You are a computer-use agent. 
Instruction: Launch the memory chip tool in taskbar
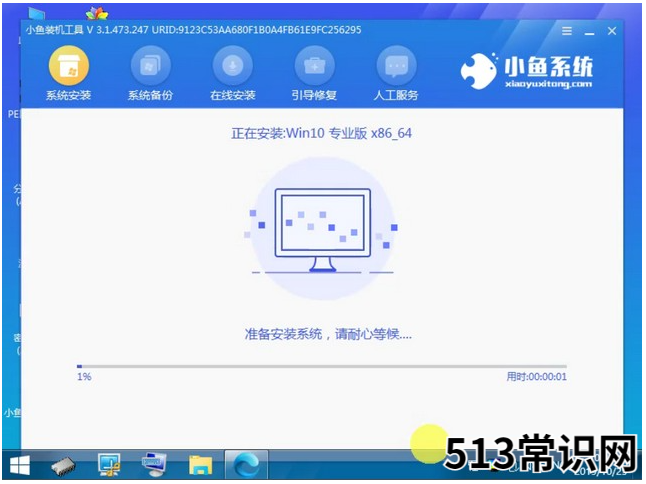tap(63, 466)
